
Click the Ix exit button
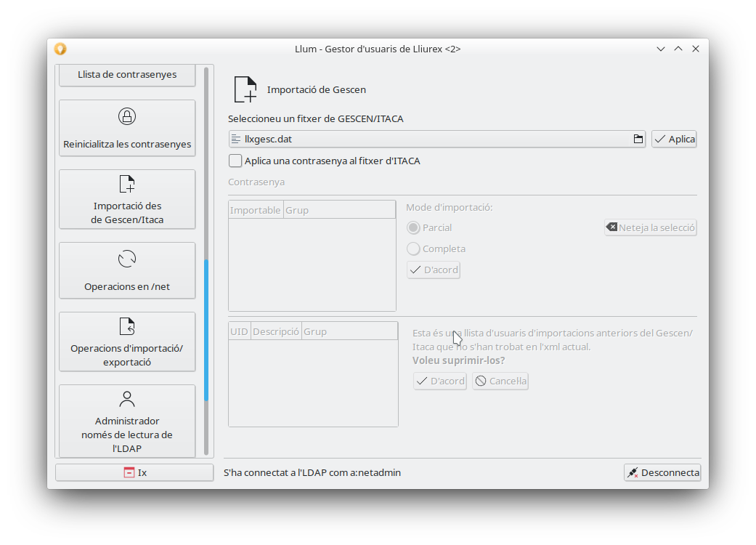click(x=134, y=472)
